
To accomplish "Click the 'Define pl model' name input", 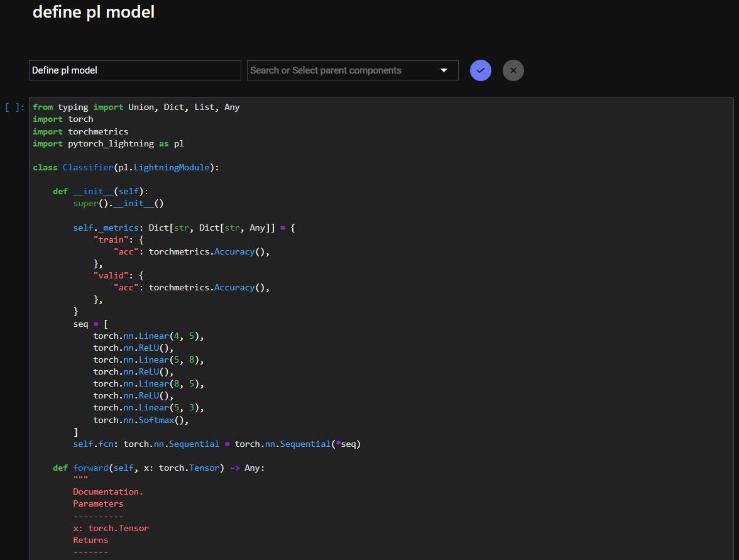I will (x=134, y=70).
